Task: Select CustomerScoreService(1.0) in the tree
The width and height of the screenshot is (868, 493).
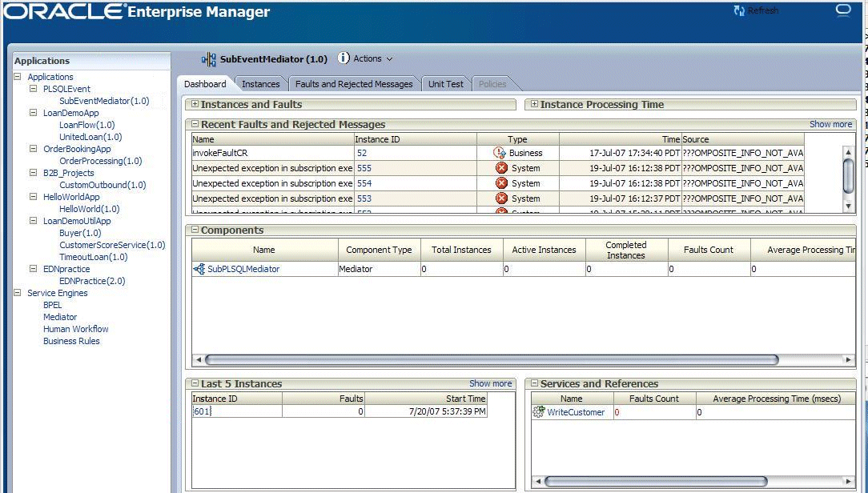Action: [112, 245]
